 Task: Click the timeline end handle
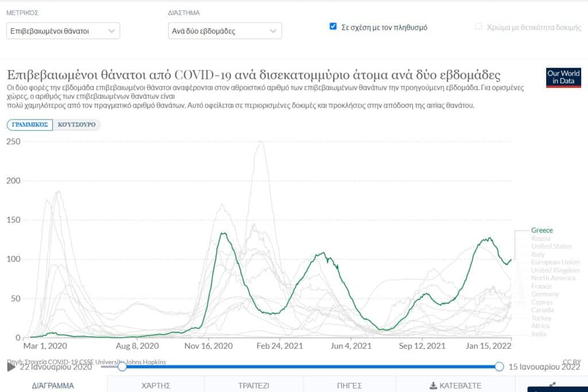(499, 367)
